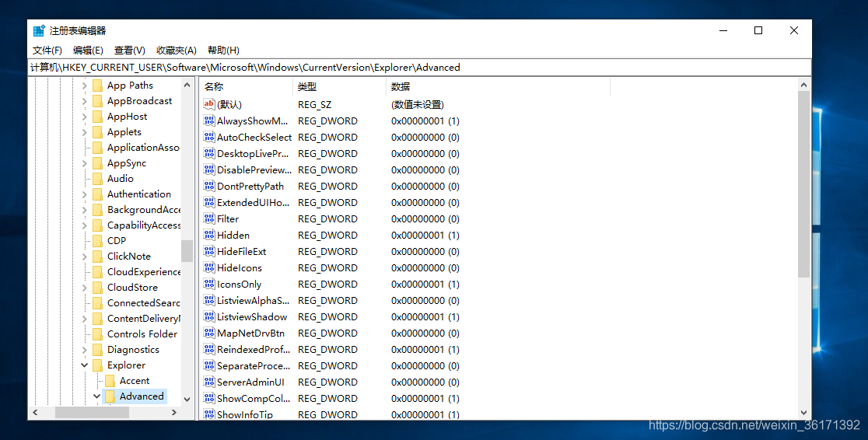Click the values pane scroll down arrow

(x=803, y=413)
